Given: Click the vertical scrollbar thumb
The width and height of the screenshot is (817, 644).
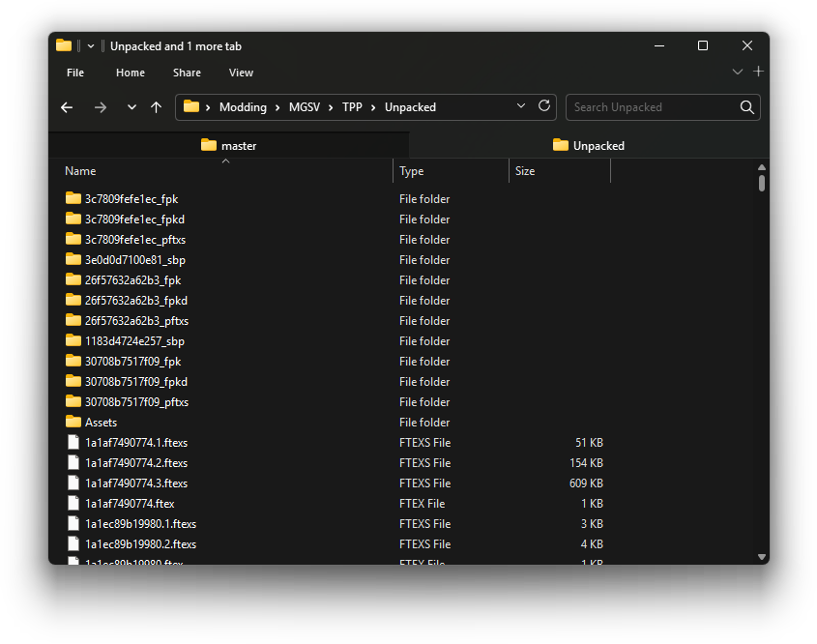Looking at the screenshot, I should click(x=762, y=183).
